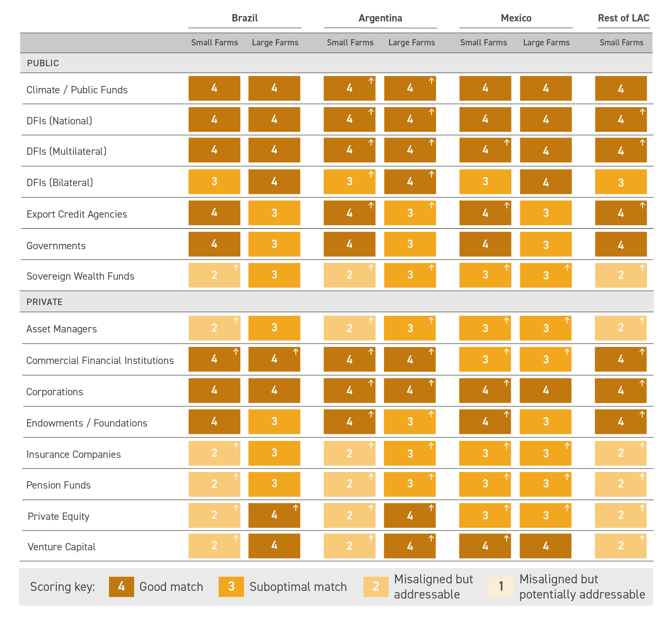Click up-arrow in Mexico Small Farms Venture Capital cell
Image resolution: width=672 pixels, height=627 pixels.
click(506, 538)
